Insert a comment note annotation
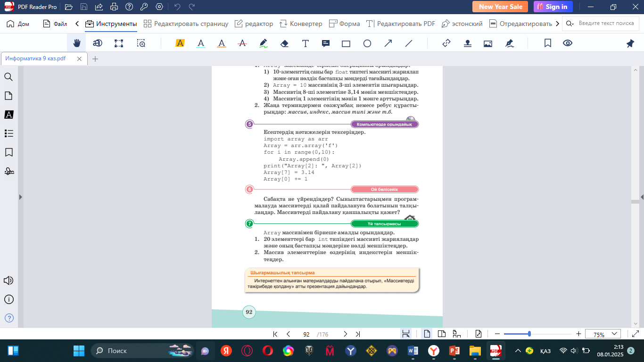The width and height of the screenshot is (644, 362). tap(325, 43)
